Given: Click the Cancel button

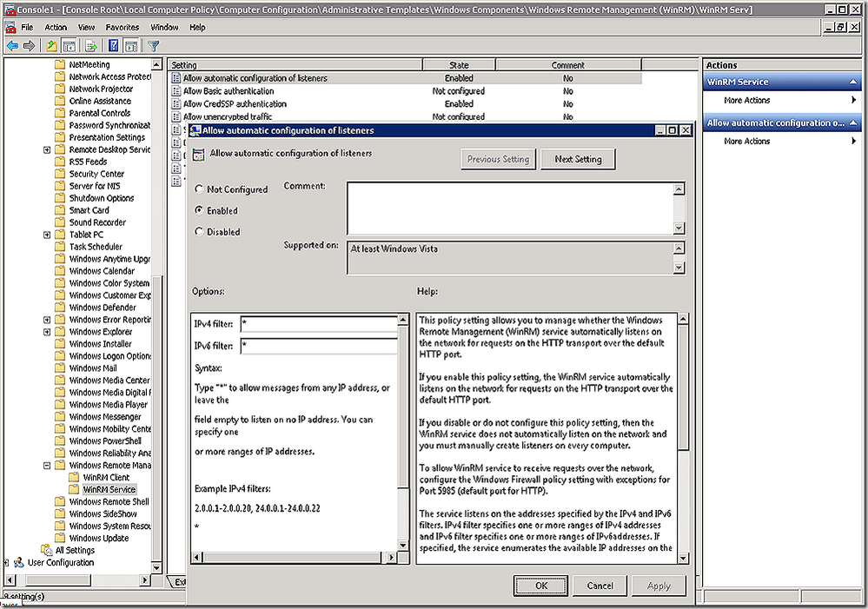Looking at the screenshot, I should [x=600, y=586].
